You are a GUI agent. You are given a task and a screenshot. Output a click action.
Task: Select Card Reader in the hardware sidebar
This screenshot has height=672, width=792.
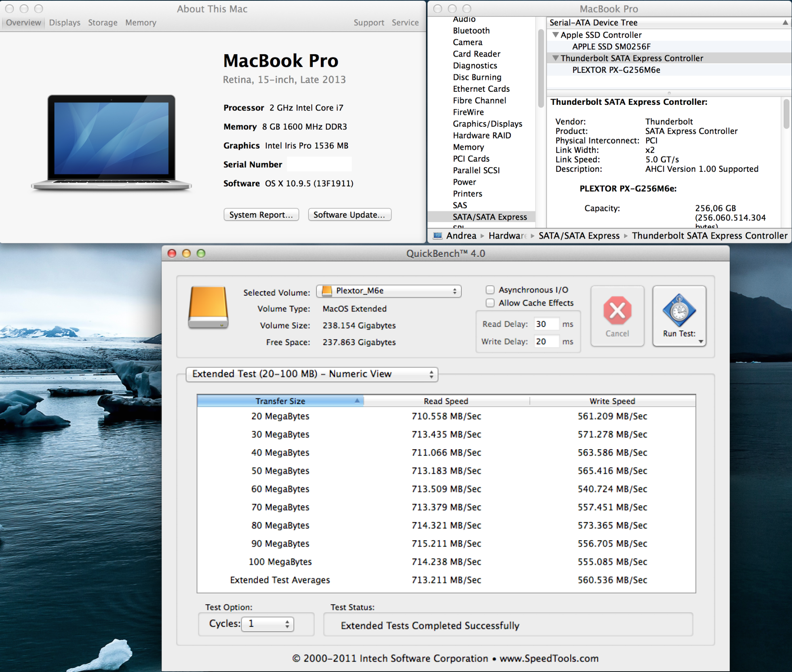(x=476, y=54)
